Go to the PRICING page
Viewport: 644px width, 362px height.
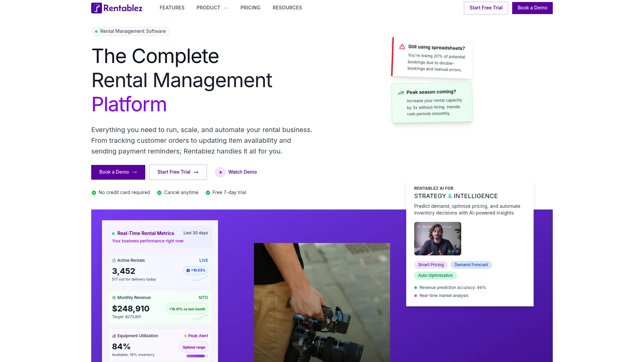[x=250, y=8]
